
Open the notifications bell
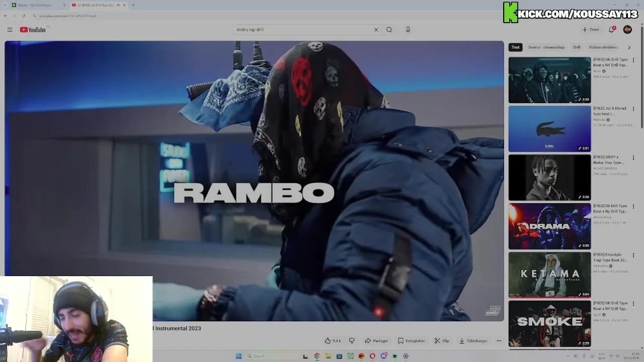[612, 30]
